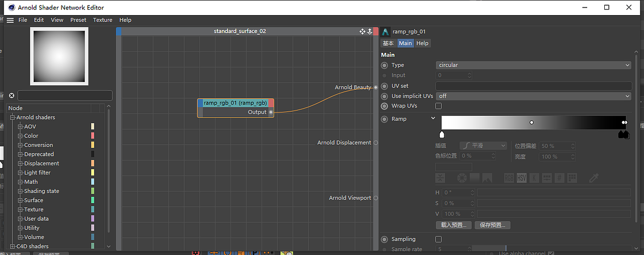Click the 载入预置... button
Screen dimensions: 644x255
tap(454, 225)
